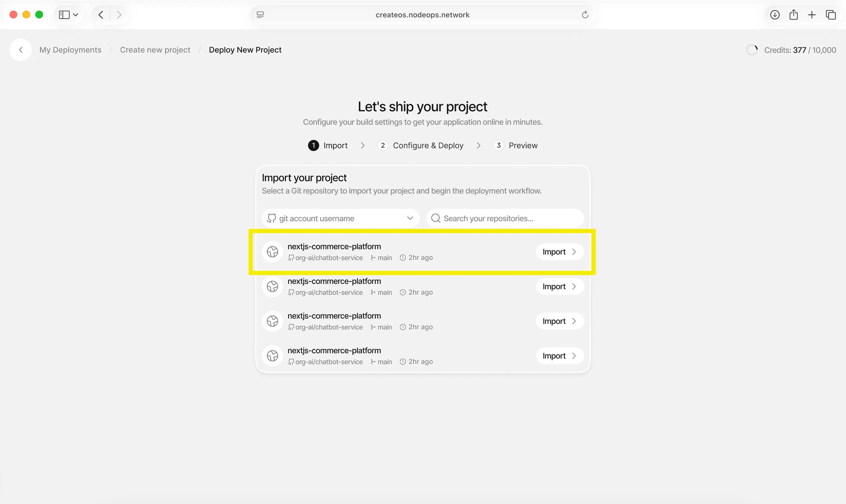Click the circular back button beside My Deployments
The height and width of the screenshot is (504, 846).
[21, 50]
